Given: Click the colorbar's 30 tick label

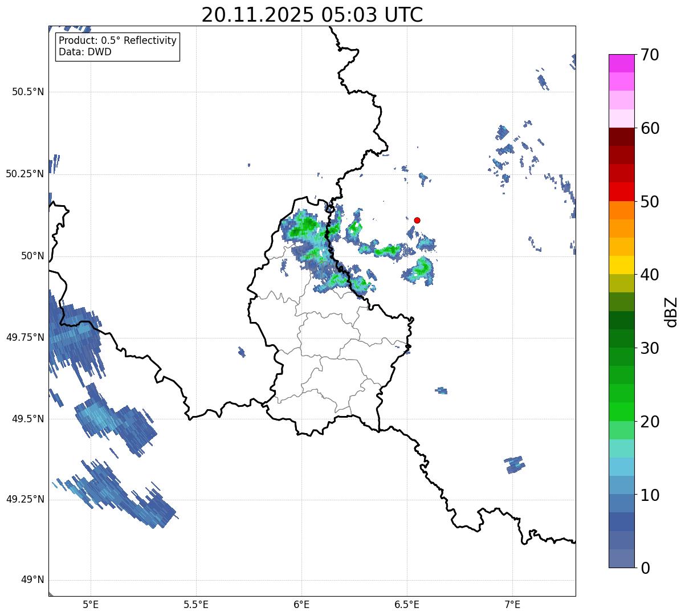Looking at the screenshot, I should pyautogui.click(x=650, y=348).
